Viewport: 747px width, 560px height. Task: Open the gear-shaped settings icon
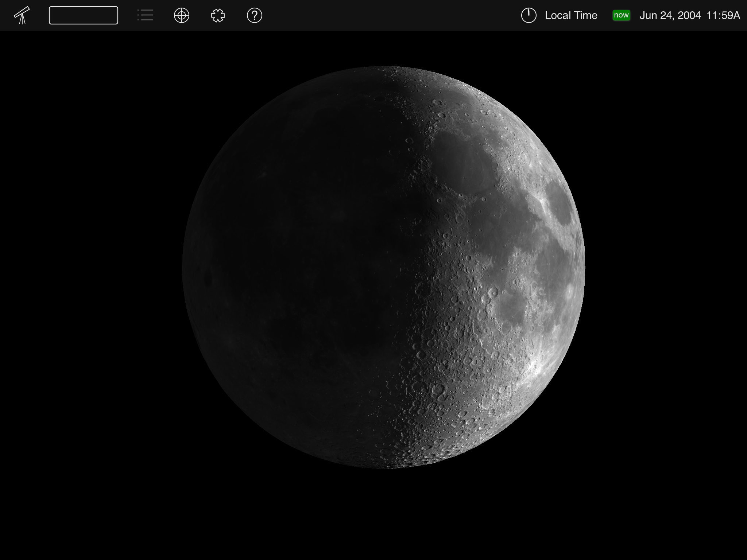tap(218, 15)
